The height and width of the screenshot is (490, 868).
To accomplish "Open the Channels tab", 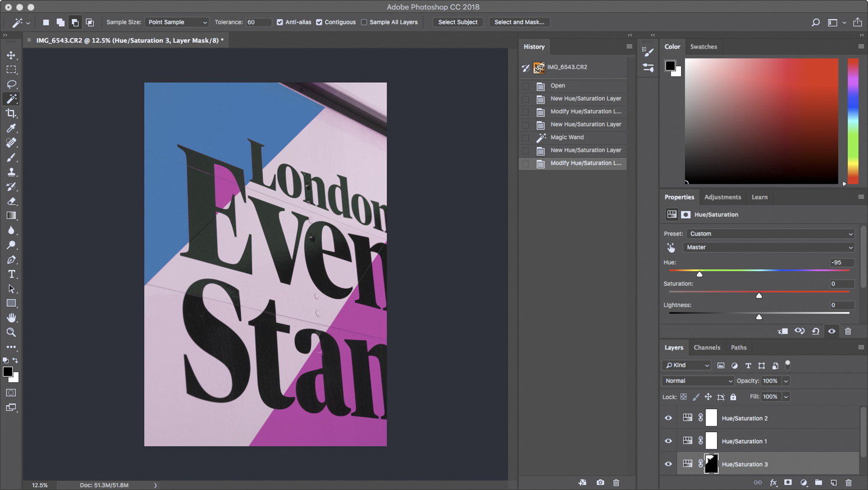I will 707,348.
